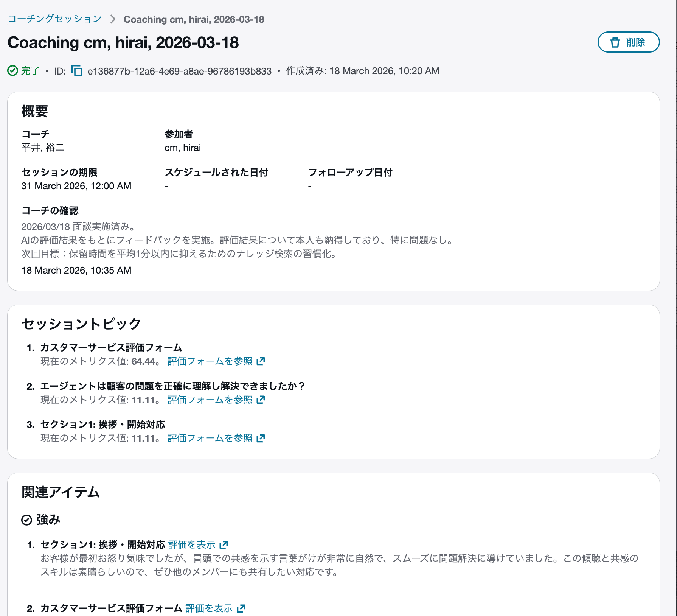Image resolution: width=677 pixels, height=616 pixels.
Task: Click the external link icon after カスタマーサービス評価フォーム reference
Action: (x=261, y=361)
